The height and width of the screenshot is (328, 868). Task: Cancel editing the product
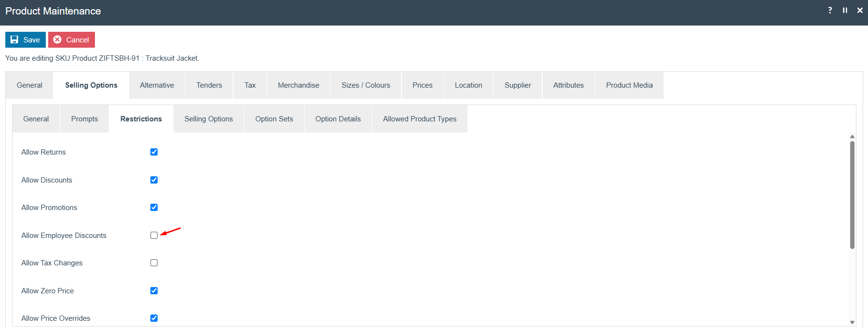(x=71, y=39)
